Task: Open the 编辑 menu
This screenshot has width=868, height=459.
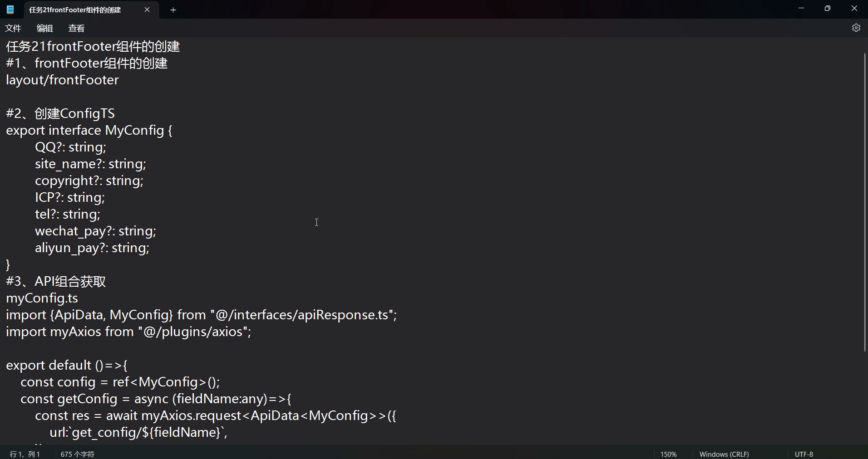Action: pos(44,28)
